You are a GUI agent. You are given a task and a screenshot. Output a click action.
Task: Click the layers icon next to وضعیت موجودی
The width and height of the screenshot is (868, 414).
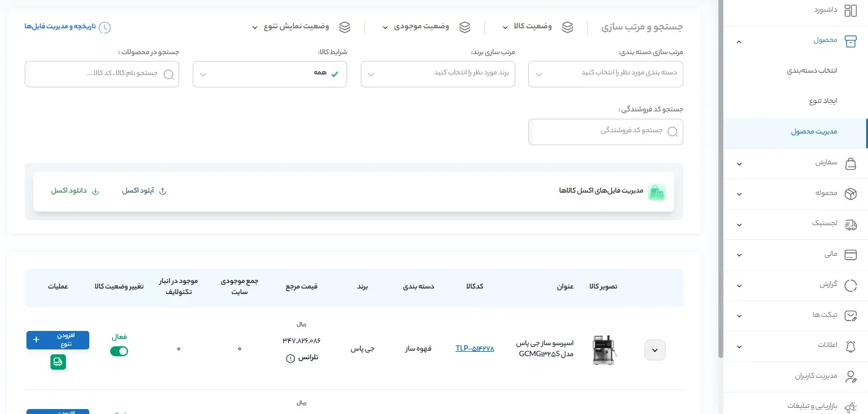pyautogui.click(x=465, y=27)
